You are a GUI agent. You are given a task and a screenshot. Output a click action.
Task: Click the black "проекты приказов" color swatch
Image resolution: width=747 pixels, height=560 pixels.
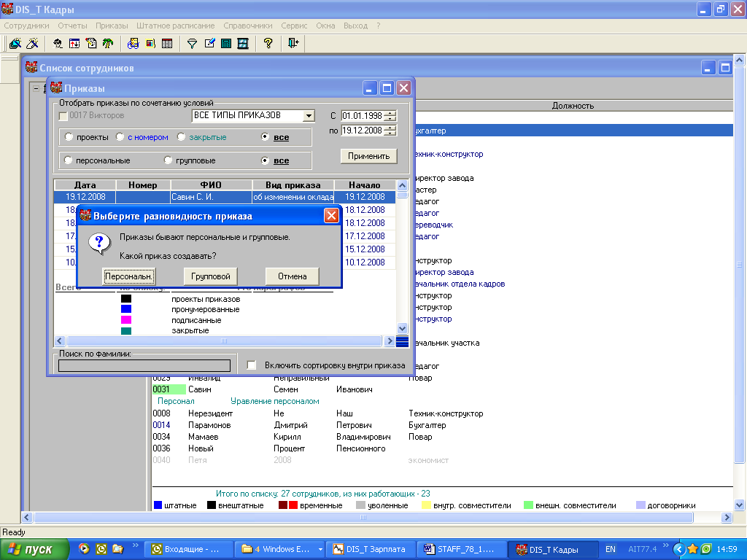click(x=126, y=299)
